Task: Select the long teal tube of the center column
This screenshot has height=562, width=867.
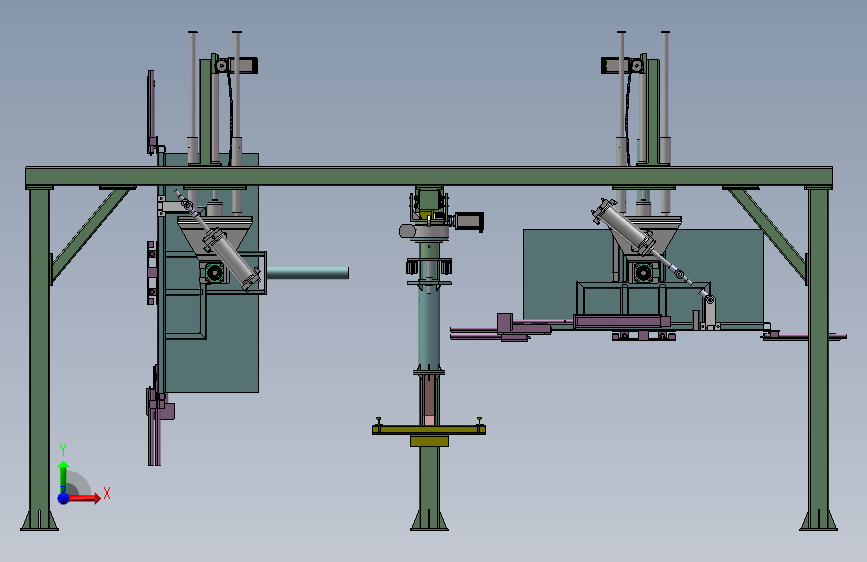Action: (429, 326)
